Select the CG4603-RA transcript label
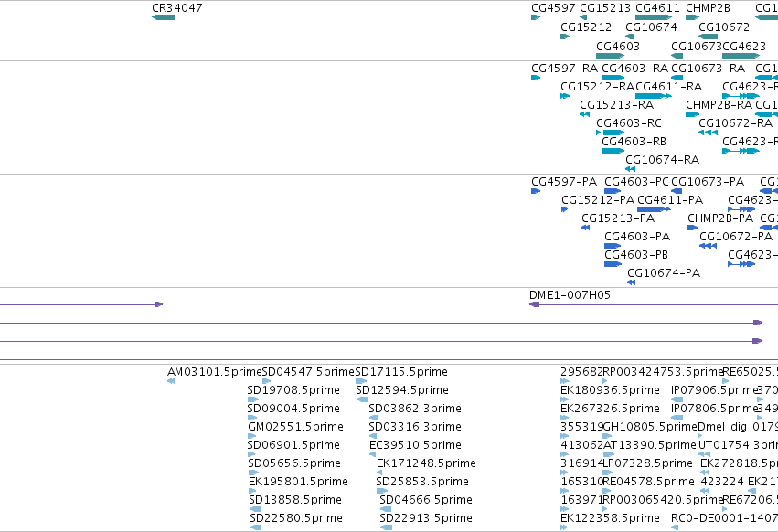778x532 pixels. click(634, 68)
